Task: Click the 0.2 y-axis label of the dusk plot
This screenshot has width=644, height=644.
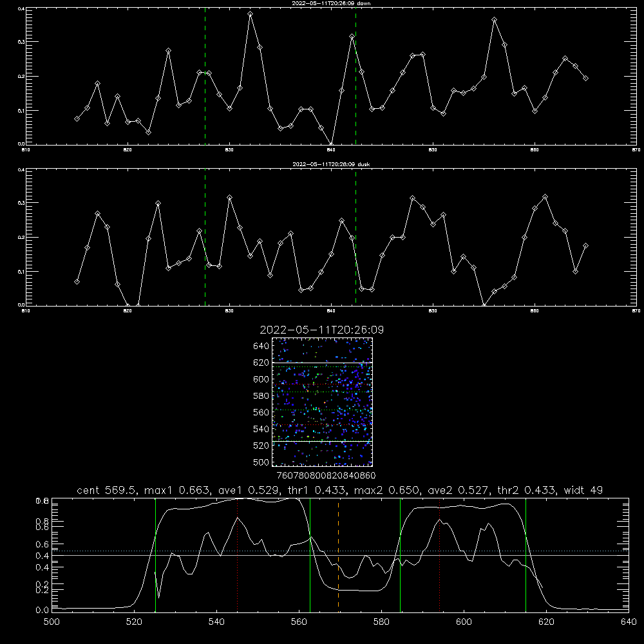Action: click(21, 238)
